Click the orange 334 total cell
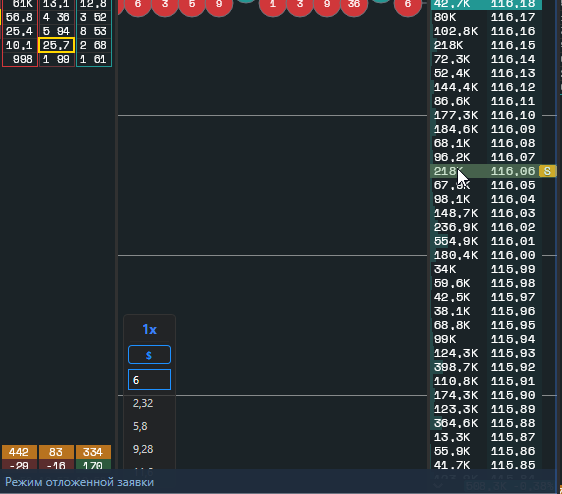The image size is (562, 494). [93, 452]
